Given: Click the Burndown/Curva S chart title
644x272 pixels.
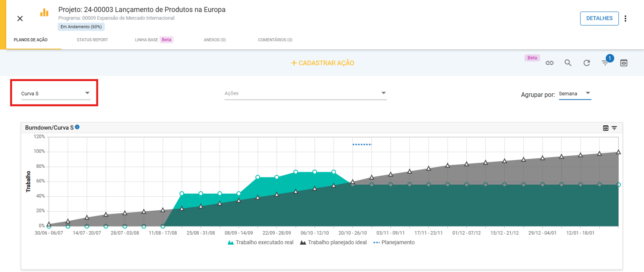Looking at the screenshot, I should tap(49, 127).
